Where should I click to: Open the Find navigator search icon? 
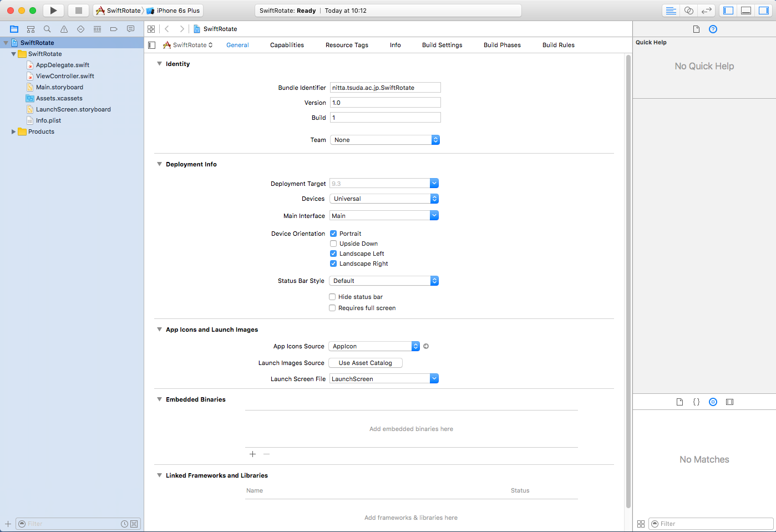pyautogui.click(x=47, y=29)
